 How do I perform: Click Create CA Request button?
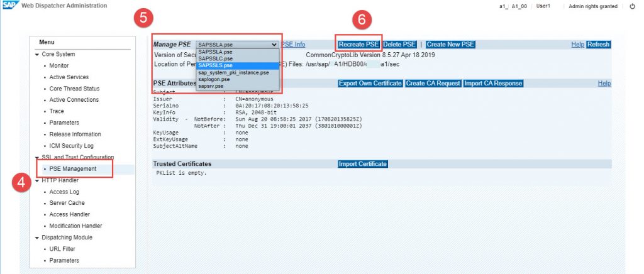(433, 83)
